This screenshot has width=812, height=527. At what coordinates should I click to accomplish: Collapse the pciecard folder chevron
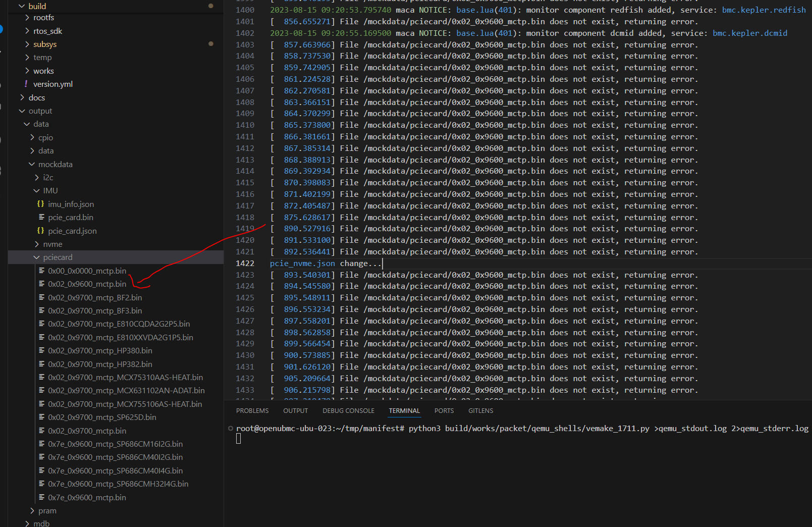pyautogui.click(x=36, y=257)
